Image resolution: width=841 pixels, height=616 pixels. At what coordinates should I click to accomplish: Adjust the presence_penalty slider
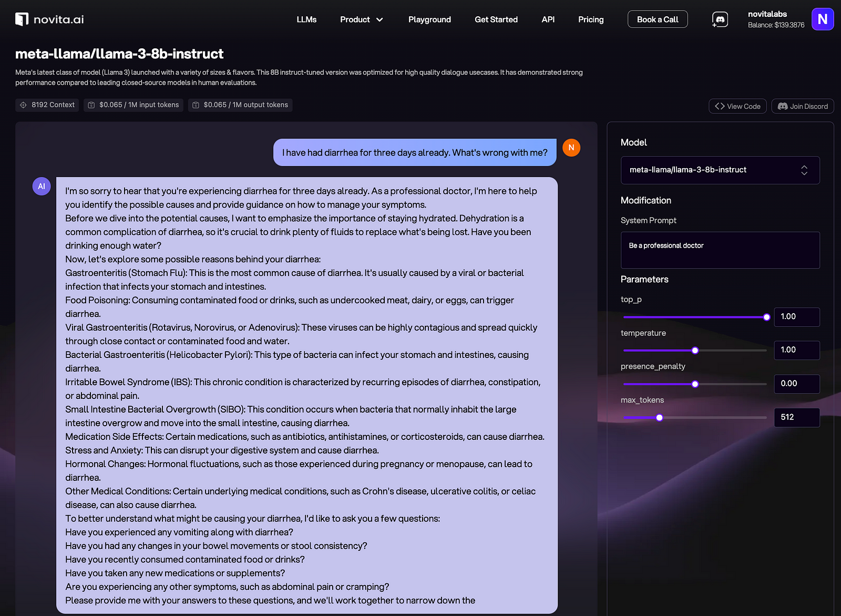click(695, 384)
